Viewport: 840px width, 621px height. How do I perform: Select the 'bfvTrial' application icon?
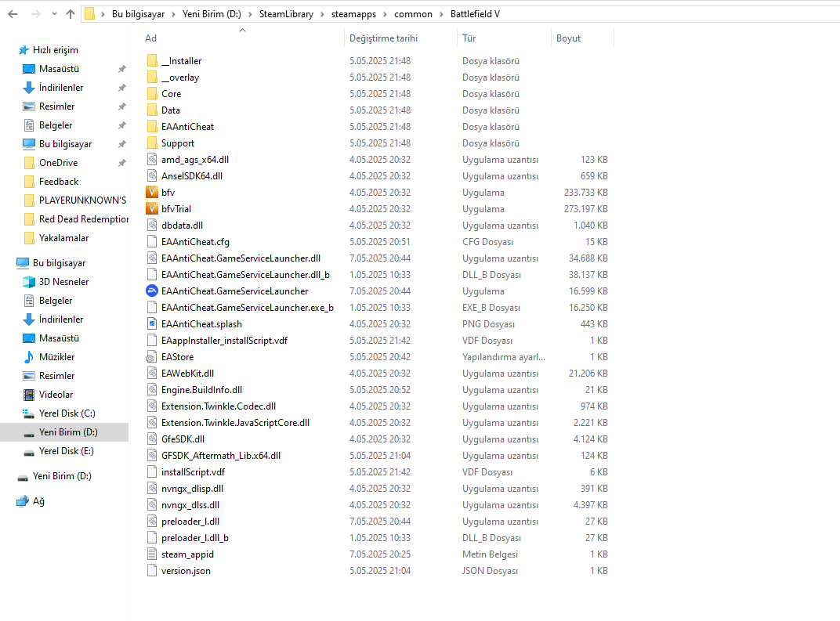[152, 209]
